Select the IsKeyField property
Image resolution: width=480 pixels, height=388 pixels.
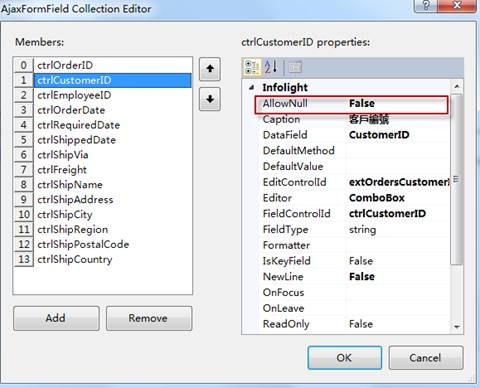[287, 261]
